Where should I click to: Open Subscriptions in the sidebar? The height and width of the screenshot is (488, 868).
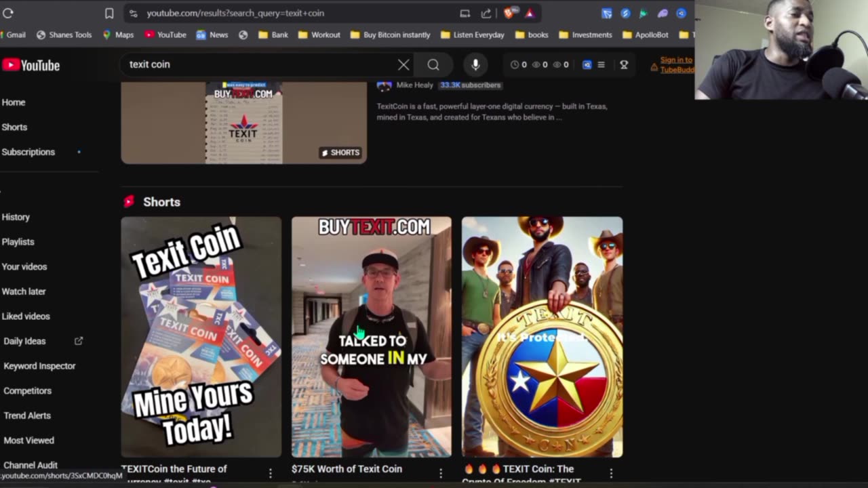(28, 152)
